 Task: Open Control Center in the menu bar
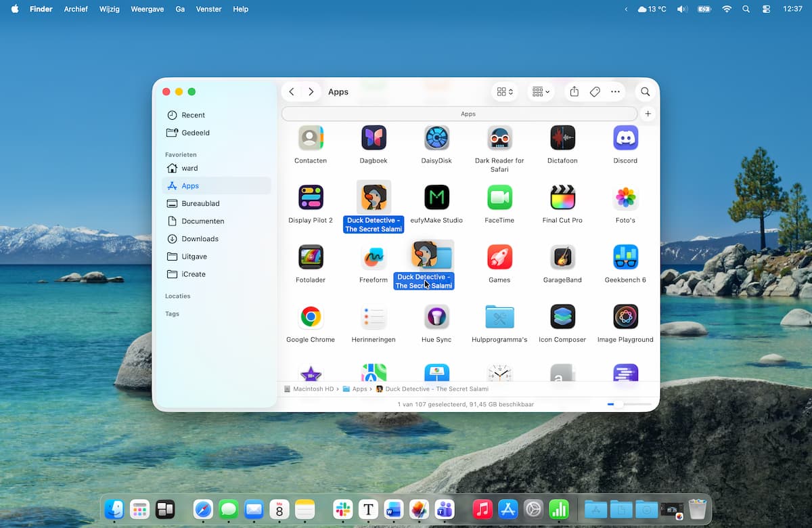pyautogui.click(x=766, y=9)
